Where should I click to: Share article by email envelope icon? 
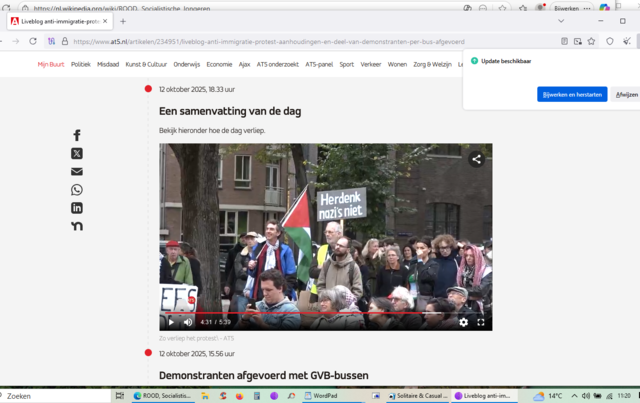[77, 172]
